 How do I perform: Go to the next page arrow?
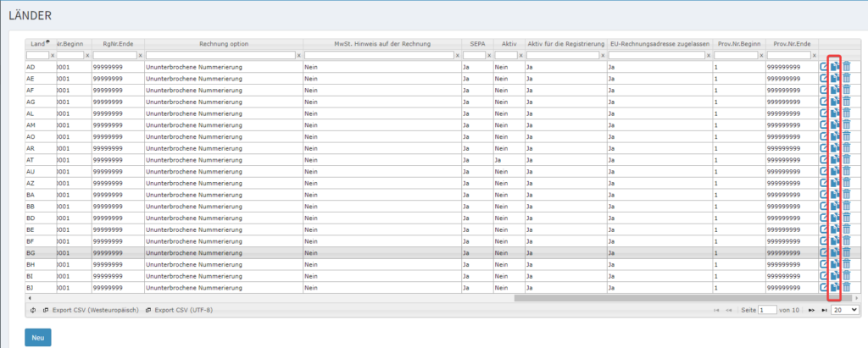pos(811,310)
